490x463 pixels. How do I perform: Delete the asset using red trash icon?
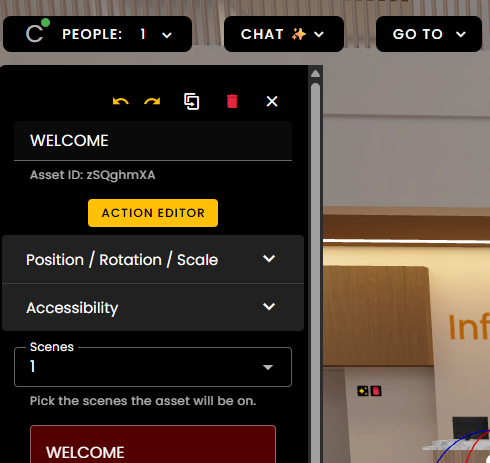232,101
